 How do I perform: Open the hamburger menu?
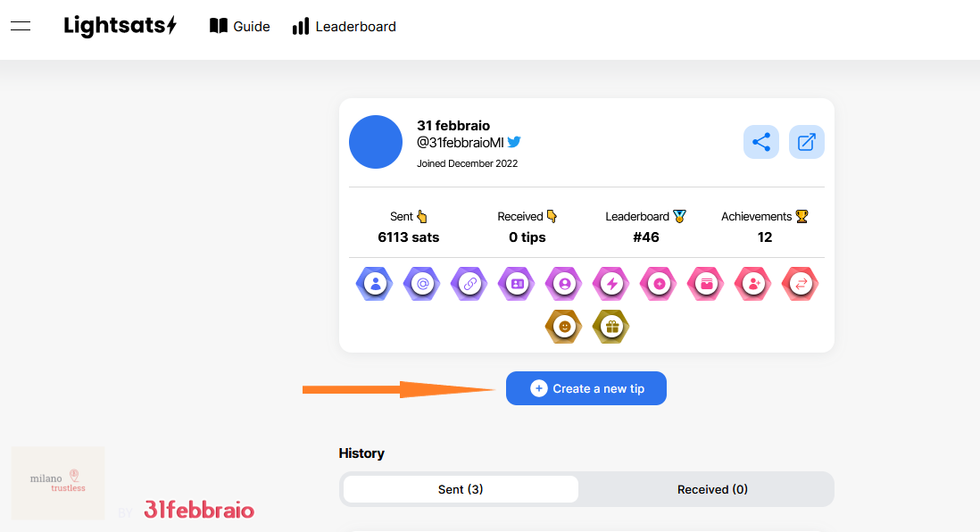(21, 26)
